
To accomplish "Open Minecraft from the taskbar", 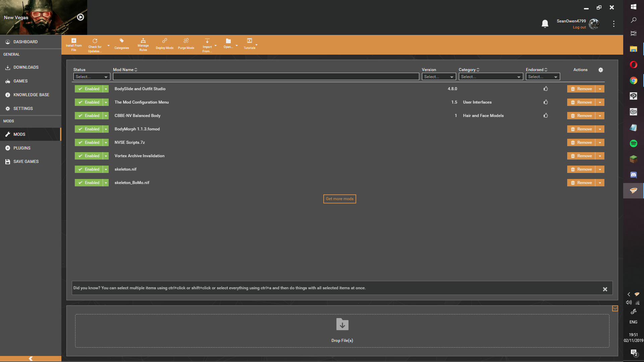I will [x=633, y=159].
